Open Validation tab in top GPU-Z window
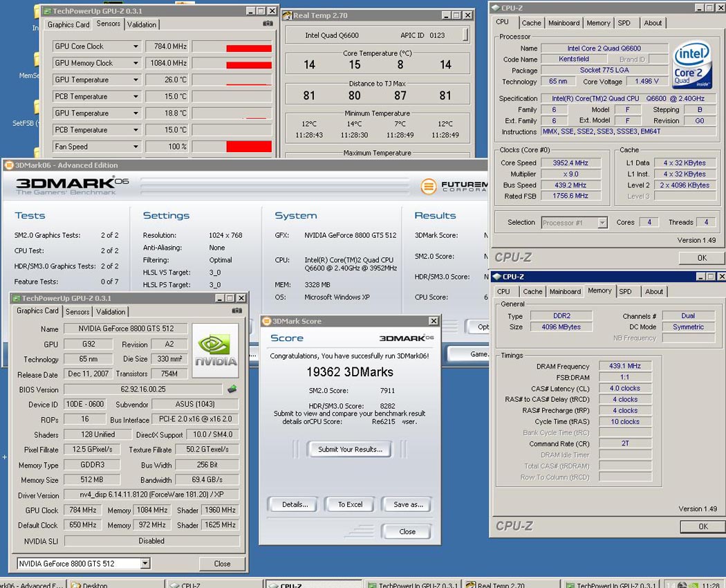The image size is (726, 588). click(142, 25)
